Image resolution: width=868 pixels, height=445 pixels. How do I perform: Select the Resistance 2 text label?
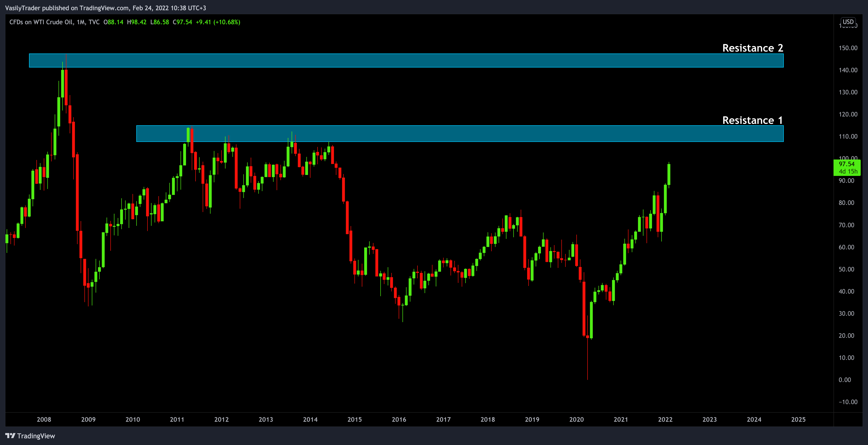(752, 48)
